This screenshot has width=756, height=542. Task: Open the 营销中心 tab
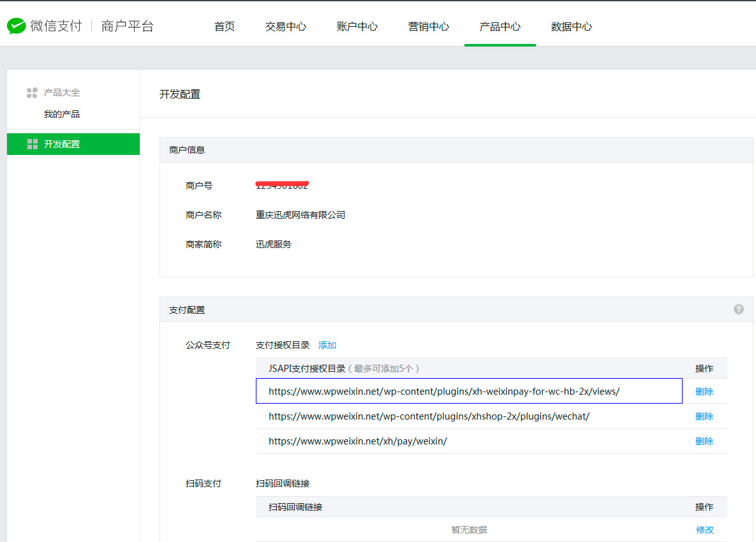(429, 27)
